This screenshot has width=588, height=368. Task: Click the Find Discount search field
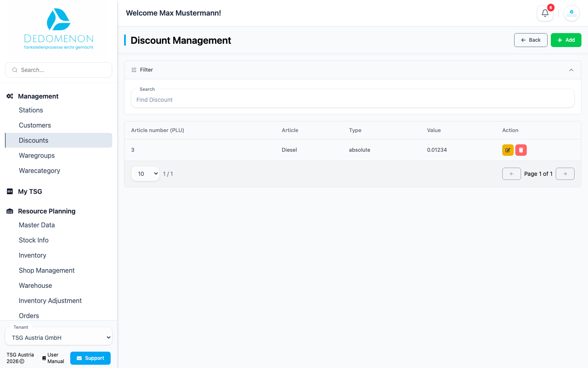coord(353,99)
